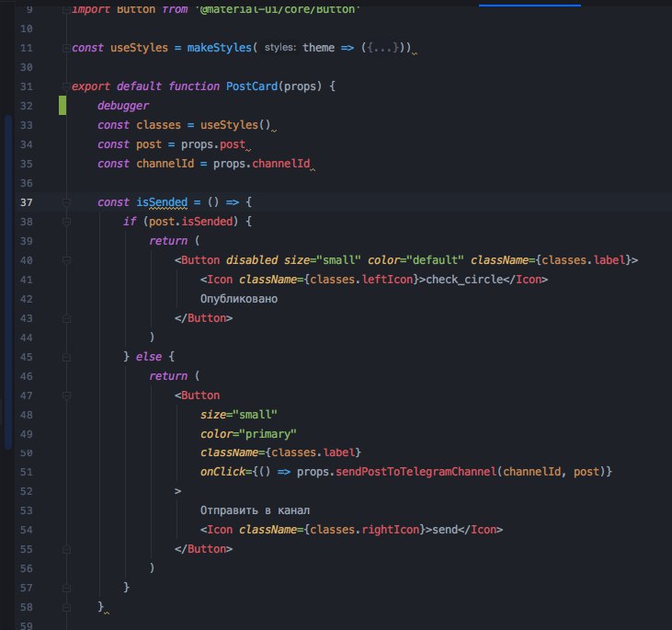Click the export keyword on line 31
672x630 pixels.
[x=91, y=86]
